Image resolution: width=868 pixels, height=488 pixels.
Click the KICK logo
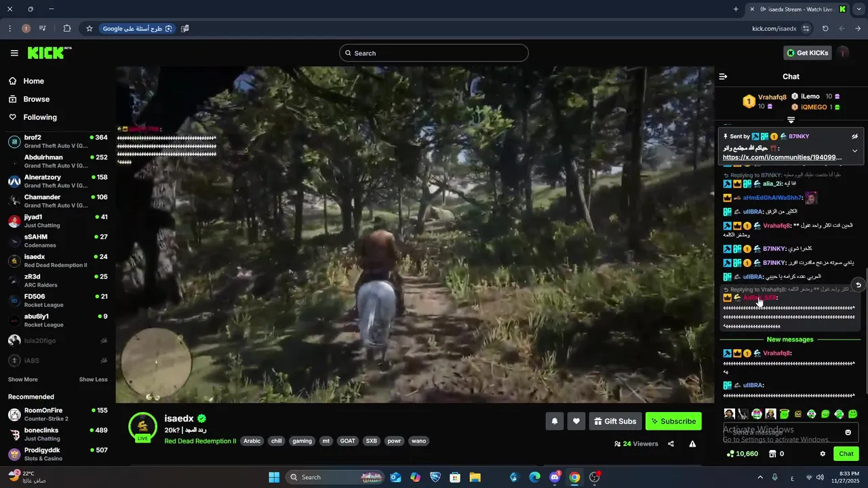[49, 53]
